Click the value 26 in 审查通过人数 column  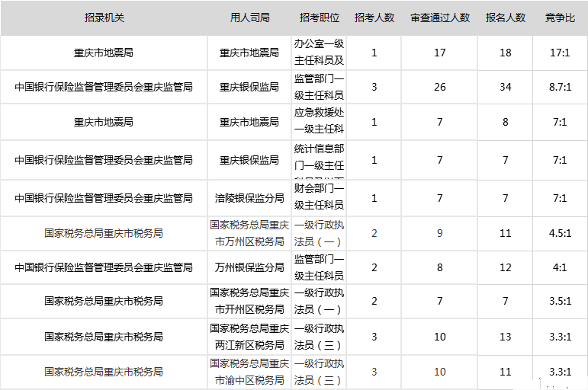(x=440, y=87)
